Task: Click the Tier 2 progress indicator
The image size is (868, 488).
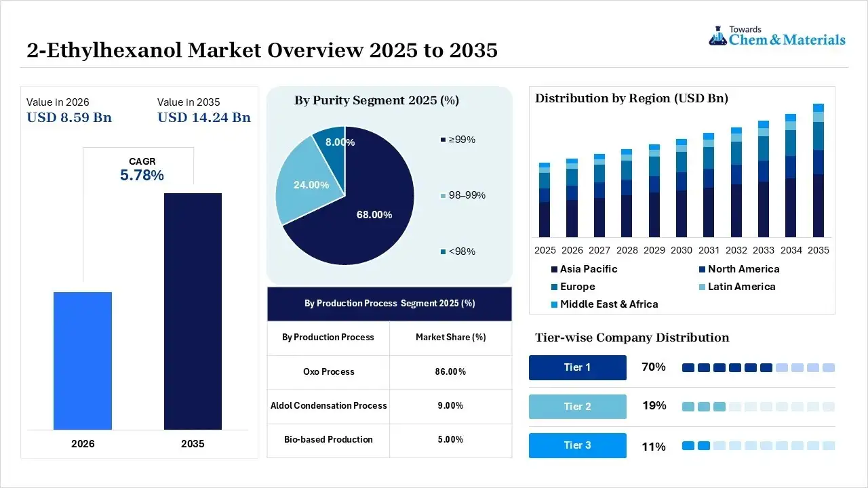Action: click(758, 407)
